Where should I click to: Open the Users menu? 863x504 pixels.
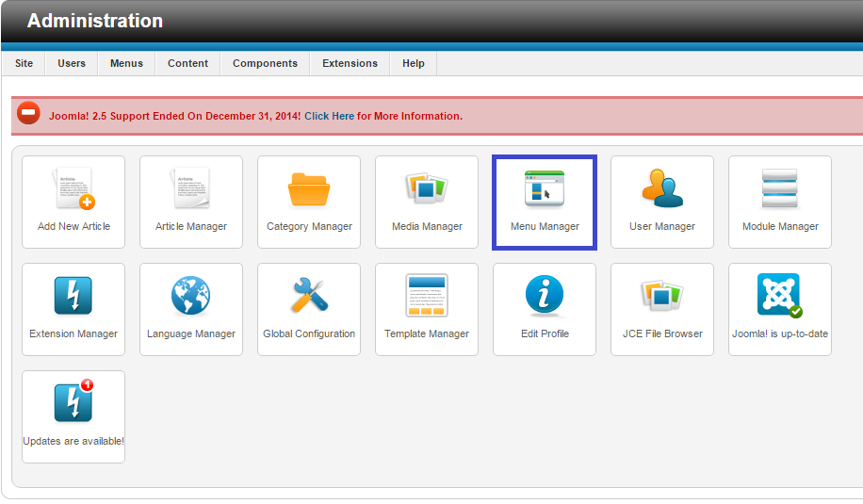pyautogui.click(x=72, y=63)
